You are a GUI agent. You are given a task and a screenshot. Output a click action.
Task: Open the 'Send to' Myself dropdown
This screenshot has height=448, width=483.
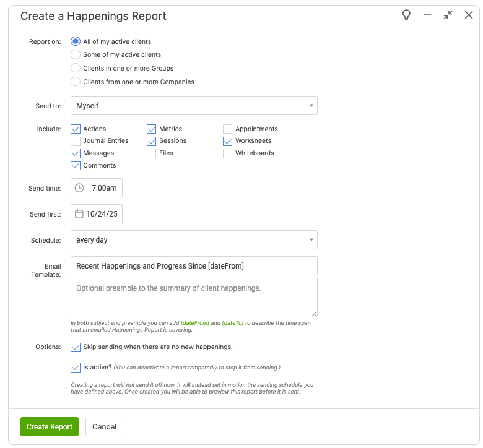click(194, 106)
